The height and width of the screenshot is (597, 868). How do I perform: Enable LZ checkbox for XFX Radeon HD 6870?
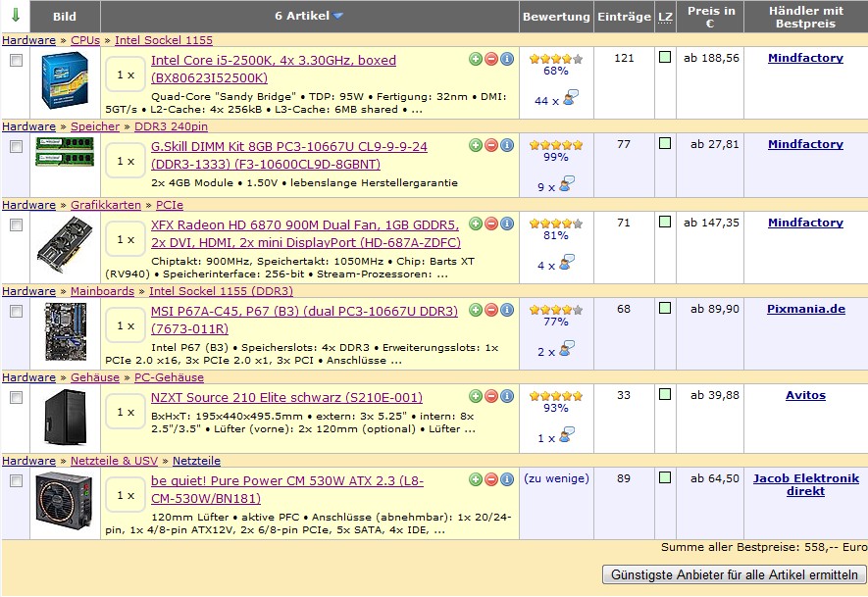[665, 222]
